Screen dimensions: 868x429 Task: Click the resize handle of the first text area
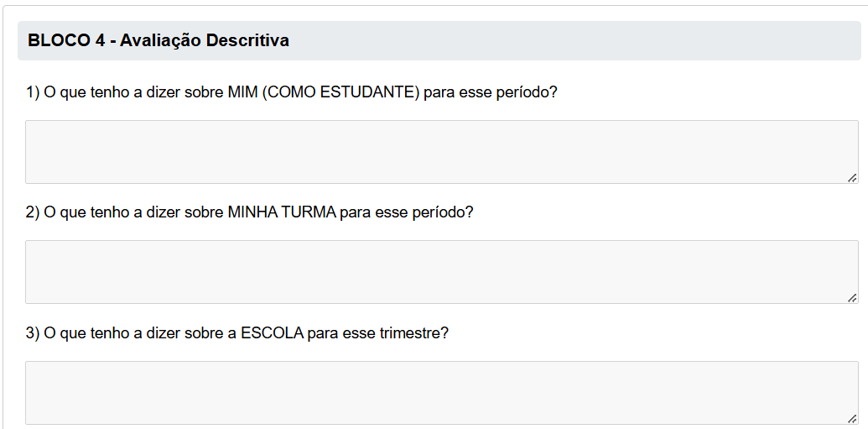coord(852,177)
